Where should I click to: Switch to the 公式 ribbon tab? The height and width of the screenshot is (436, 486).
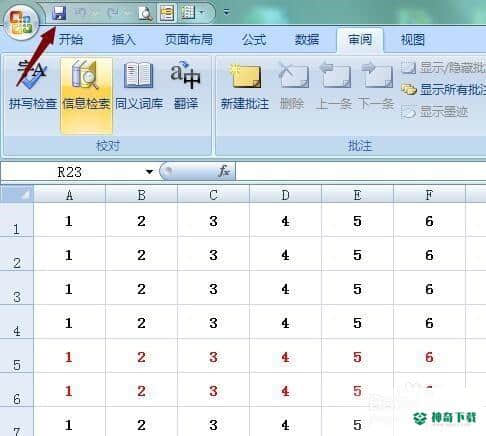click(254, 40)
